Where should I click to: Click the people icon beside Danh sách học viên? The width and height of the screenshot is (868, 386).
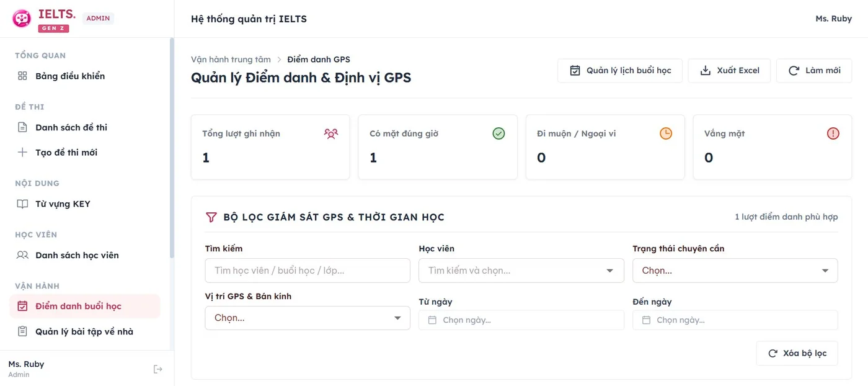pyautogui.click(x=22, y=255)
